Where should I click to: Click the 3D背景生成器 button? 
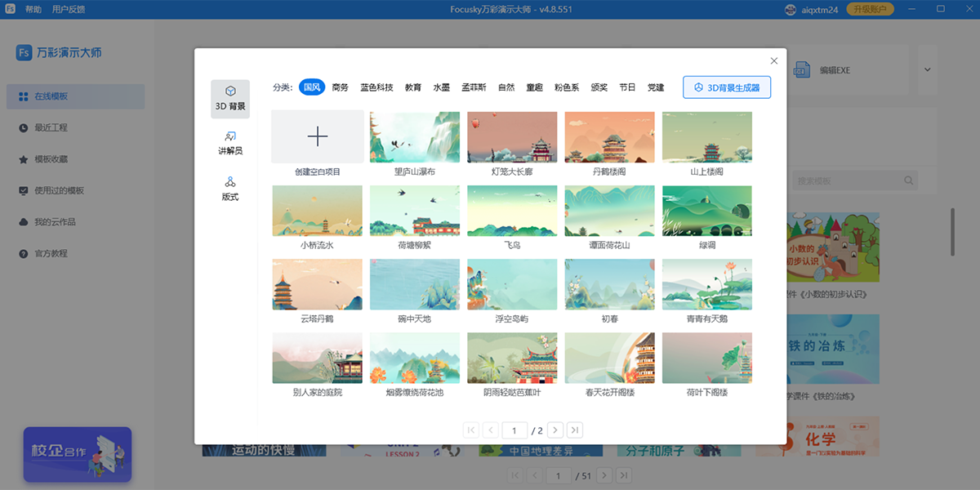coord(726,87)
